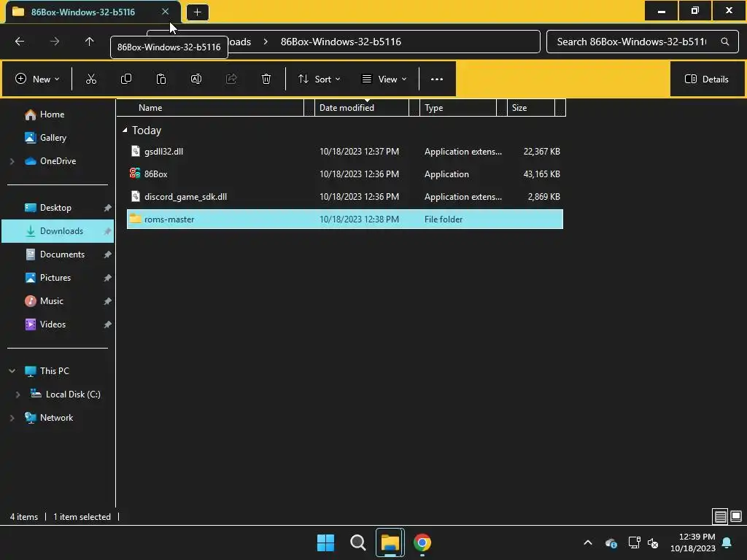Open a new tab with plus button
747x560 pixels.
(x=197, y=12)
